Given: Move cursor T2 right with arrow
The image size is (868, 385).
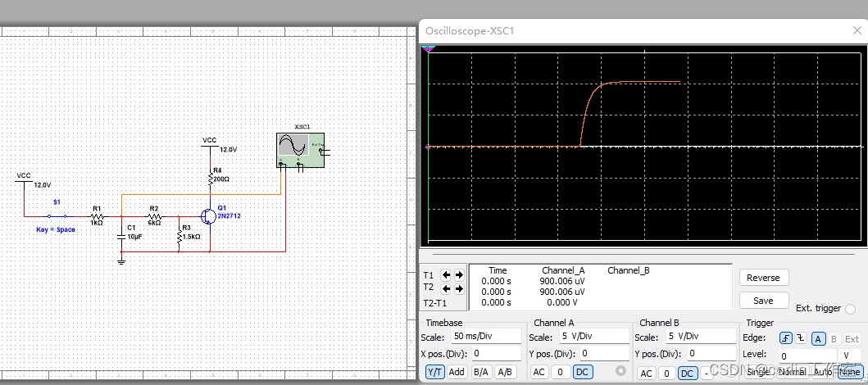Looking at the screenshot, I should click(459, 288).
